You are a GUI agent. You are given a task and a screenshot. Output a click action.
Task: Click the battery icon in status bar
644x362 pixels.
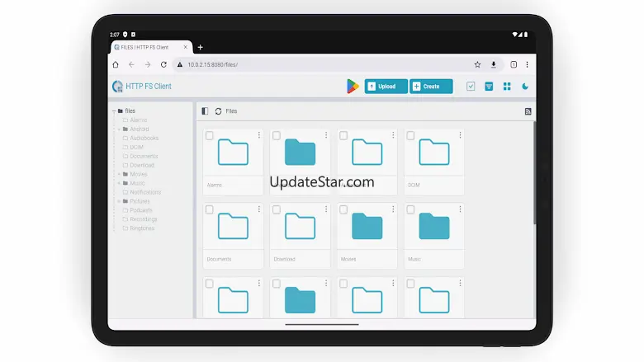tap(526, 35)
